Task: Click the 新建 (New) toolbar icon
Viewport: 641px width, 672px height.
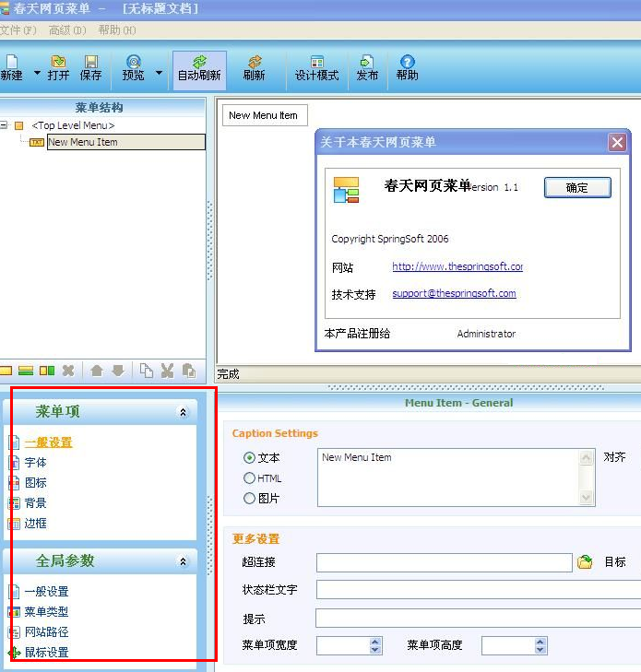Action: click(x=12, y=67)
